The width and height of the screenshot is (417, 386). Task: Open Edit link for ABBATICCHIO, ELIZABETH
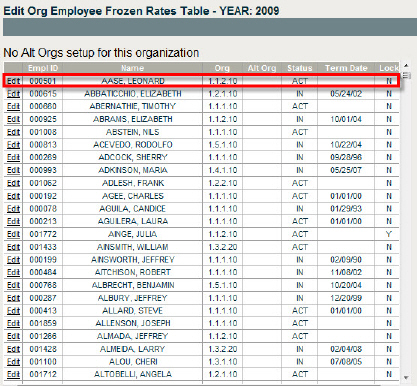13,94
